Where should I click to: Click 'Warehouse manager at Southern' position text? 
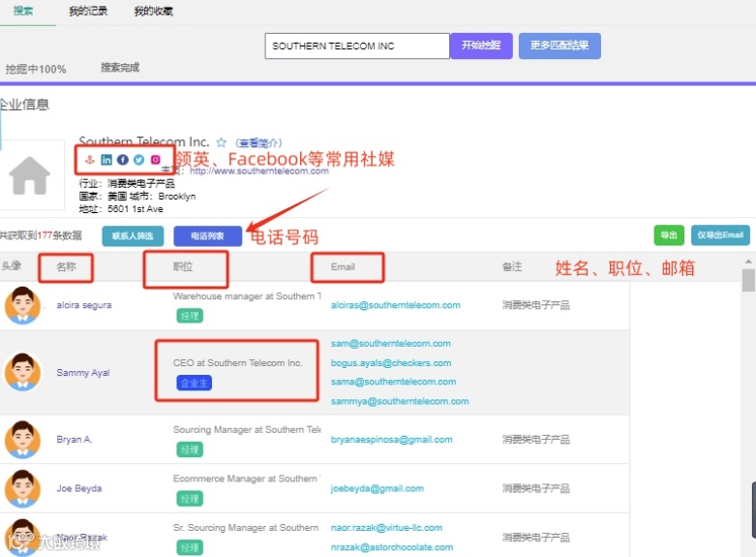click(247, 295)
